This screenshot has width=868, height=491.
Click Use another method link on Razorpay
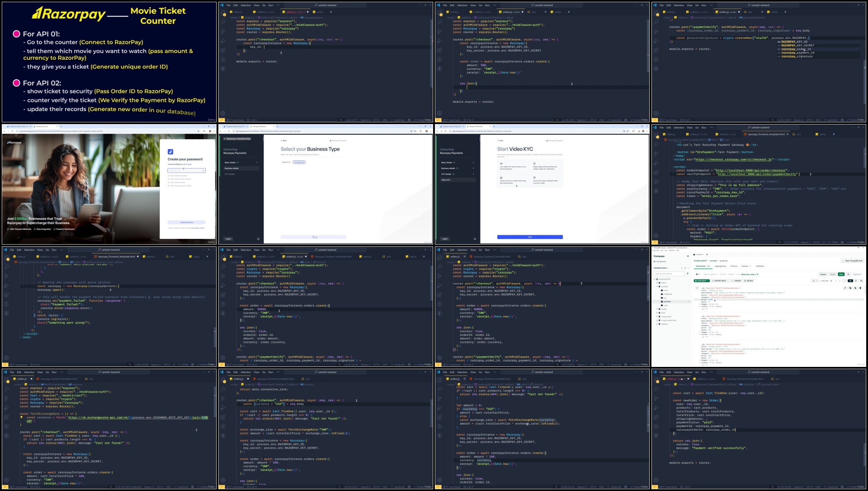pos(198,228)
